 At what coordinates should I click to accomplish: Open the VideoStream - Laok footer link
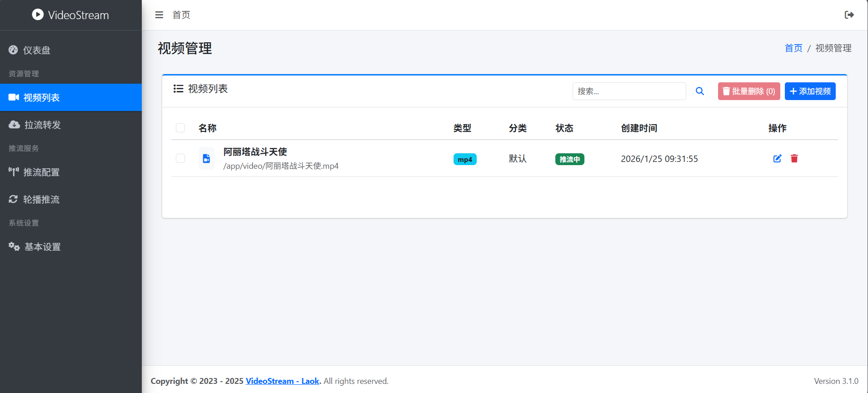[x=283, y=381]
